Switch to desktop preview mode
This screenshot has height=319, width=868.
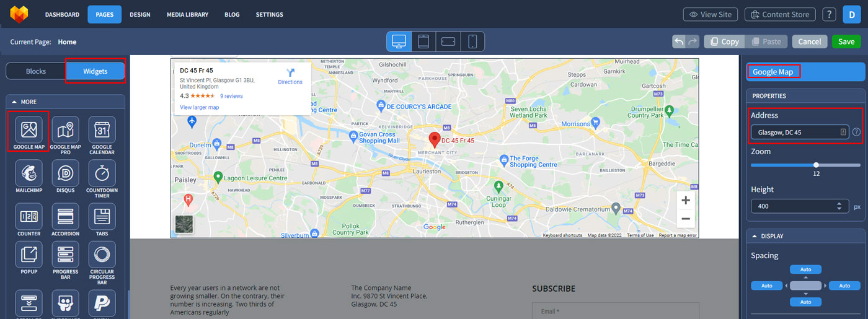[x=399, y=42]
